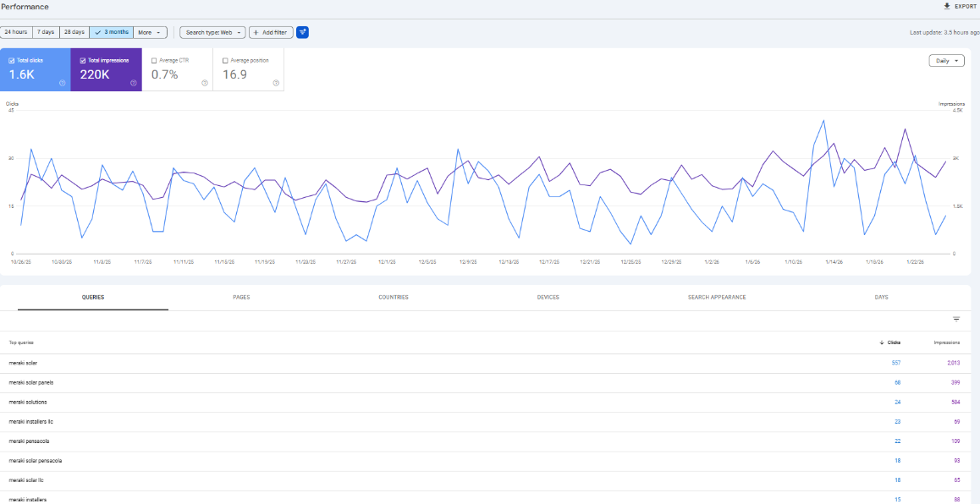Open the More date range dropdown
This screenshot has width=980, height=504.
[150, 32]
